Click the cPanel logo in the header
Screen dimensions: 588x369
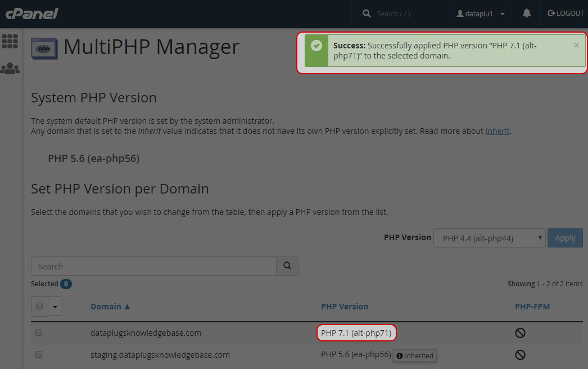(31, 13)
